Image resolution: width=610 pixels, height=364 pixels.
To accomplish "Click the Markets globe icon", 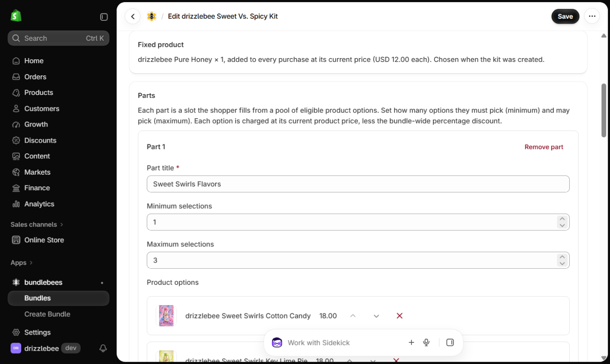I will (x=16, y=172).
